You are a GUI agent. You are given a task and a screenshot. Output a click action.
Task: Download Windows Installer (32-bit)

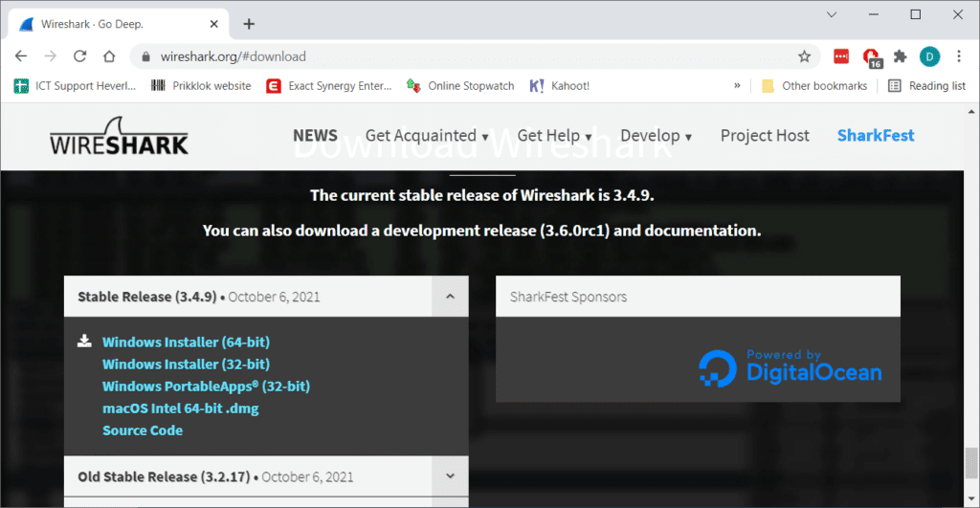(x=187, y=364)
